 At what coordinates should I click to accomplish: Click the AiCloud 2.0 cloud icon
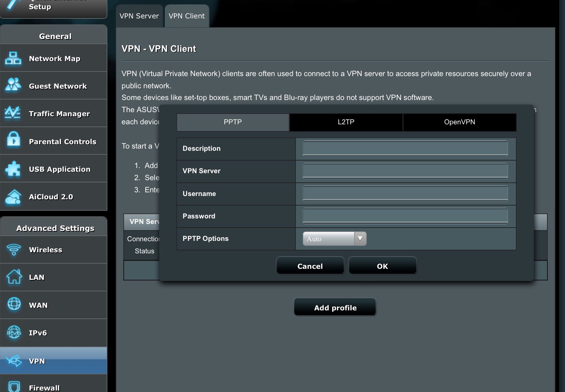(14, 197)
